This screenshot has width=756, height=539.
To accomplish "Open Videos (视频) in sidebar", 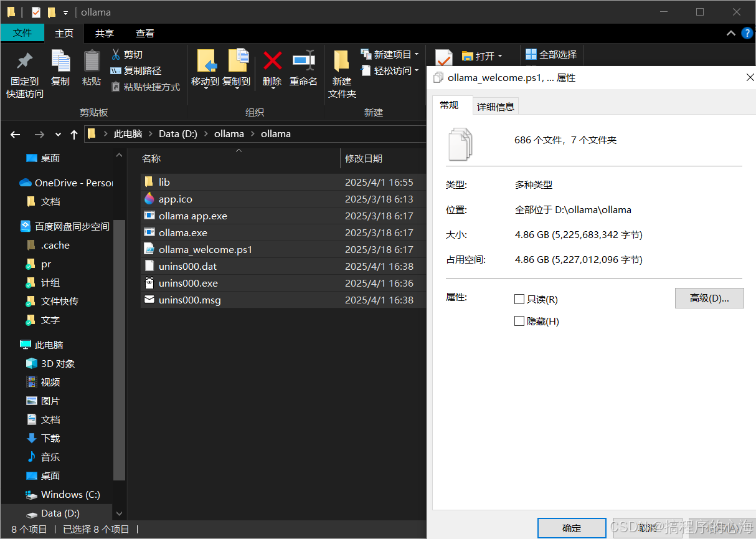I will click(x=44, y=382).
